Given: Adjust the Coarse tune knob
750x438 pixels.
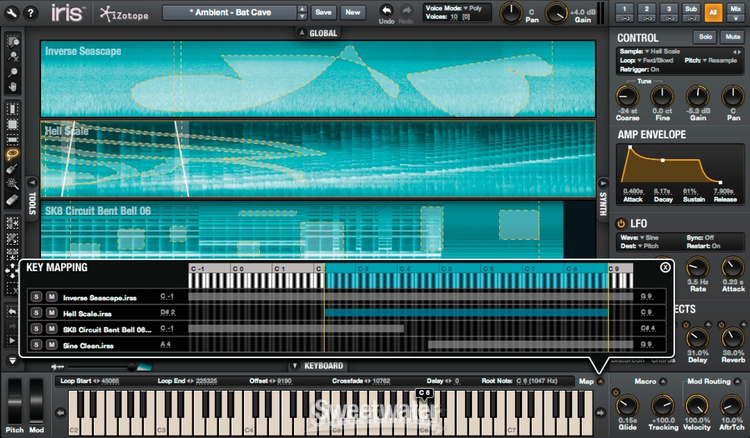Looking at the screenshot, I should (x=627, y=97).
